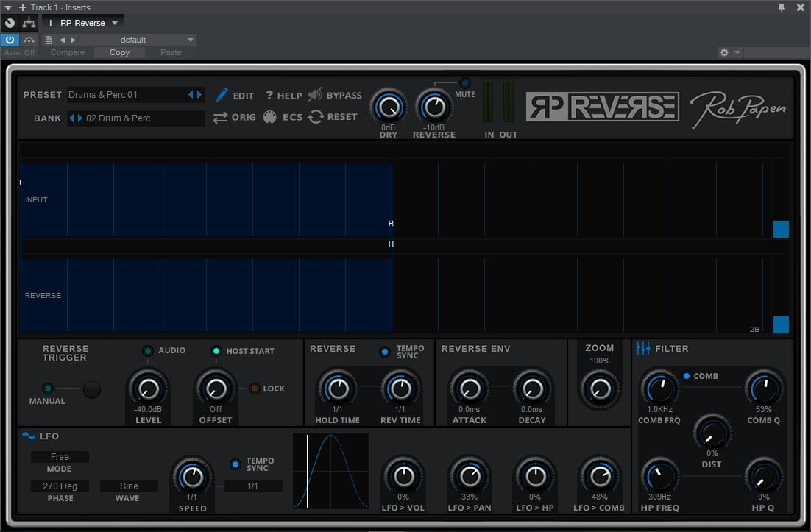This screenshot has width=811, height=532.
Task: Load previous host preset arrow
Action: pyautogui.click(x=62, y=40)
